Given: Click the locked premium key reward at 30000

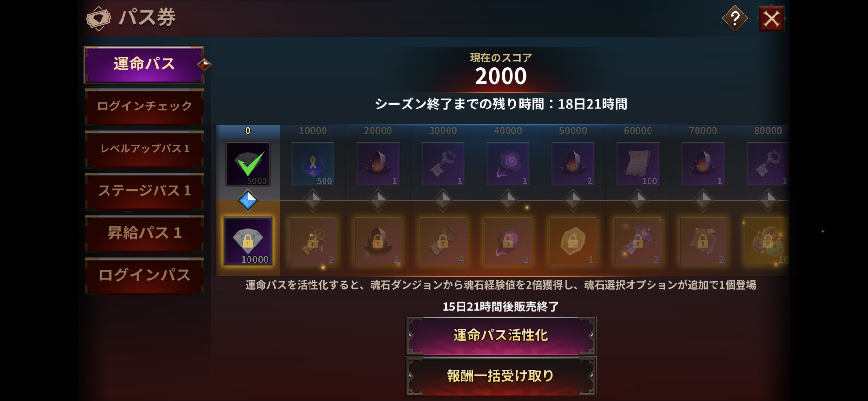Looking at the screenshot, I should (x=443, y=241).
